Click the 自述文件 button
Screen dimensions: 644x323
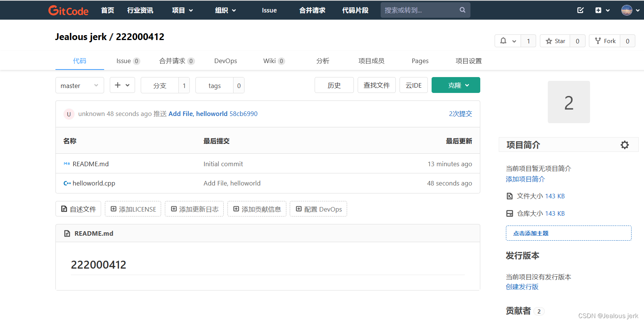tap(78, 209)
